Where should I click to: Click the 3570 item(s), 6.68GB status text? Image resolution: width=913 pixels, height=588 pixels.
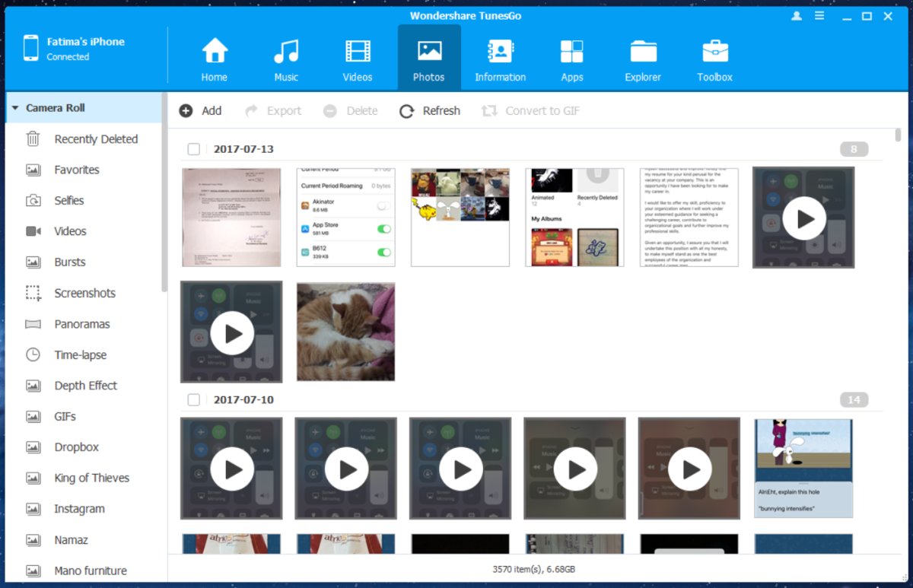[x=533, y=570]
